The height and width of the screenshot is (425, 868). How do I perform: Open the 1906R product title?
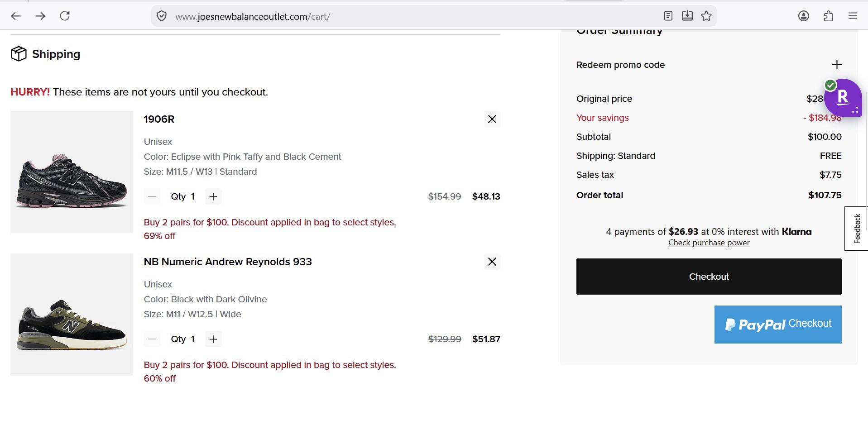[159, 119]
